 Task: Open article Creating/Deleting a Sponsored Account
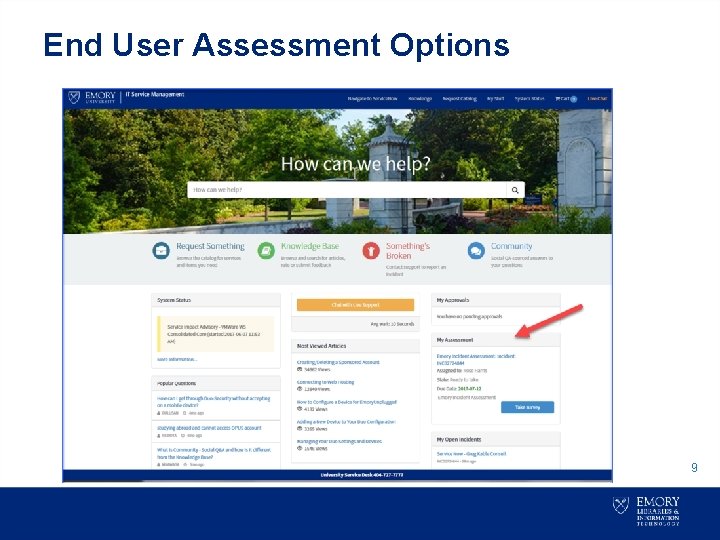(338, 362)
